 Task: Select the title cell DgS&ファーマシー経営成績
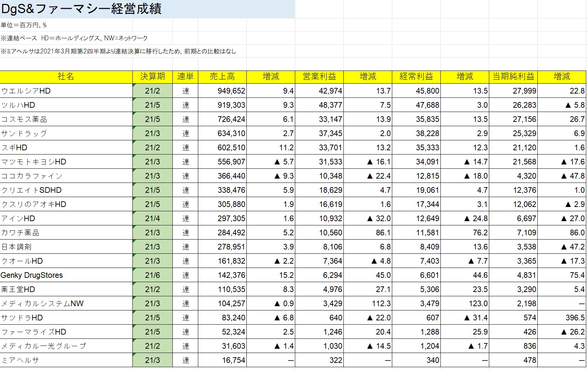(81, 9)
